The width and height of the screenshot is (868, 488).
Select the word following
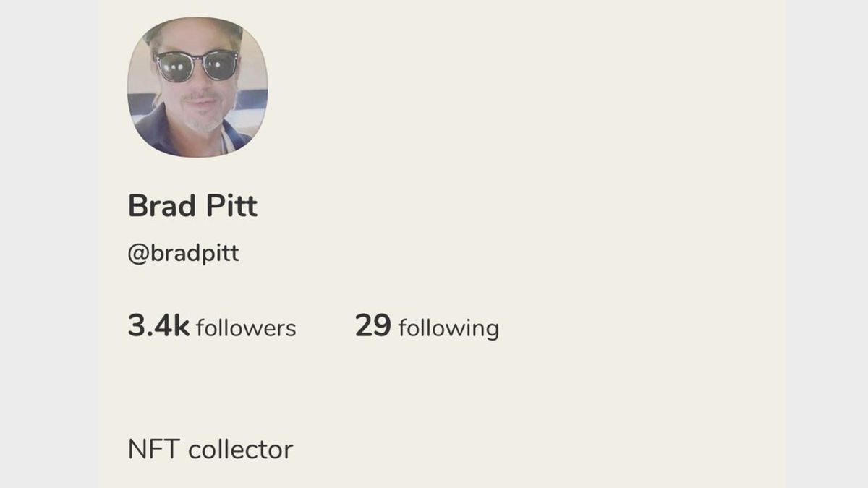(x=448, y=329)
